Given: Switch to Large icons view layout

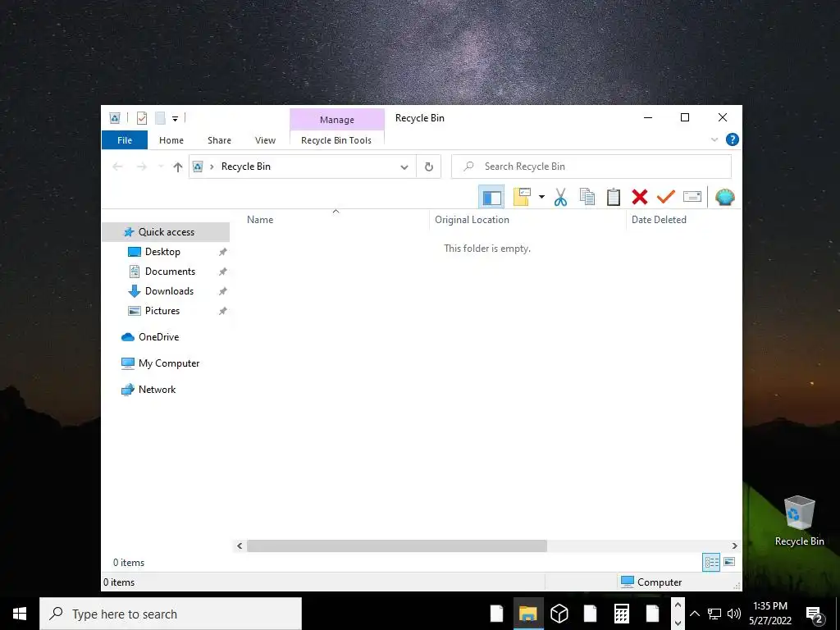Looking at the screenshot, I should pyautogui.click(x=729, y=562).
